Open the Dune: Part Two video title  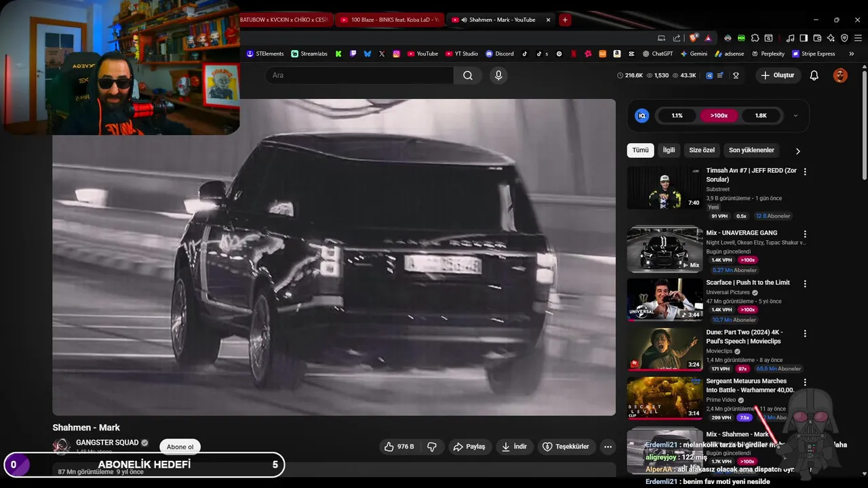(745, 337)
